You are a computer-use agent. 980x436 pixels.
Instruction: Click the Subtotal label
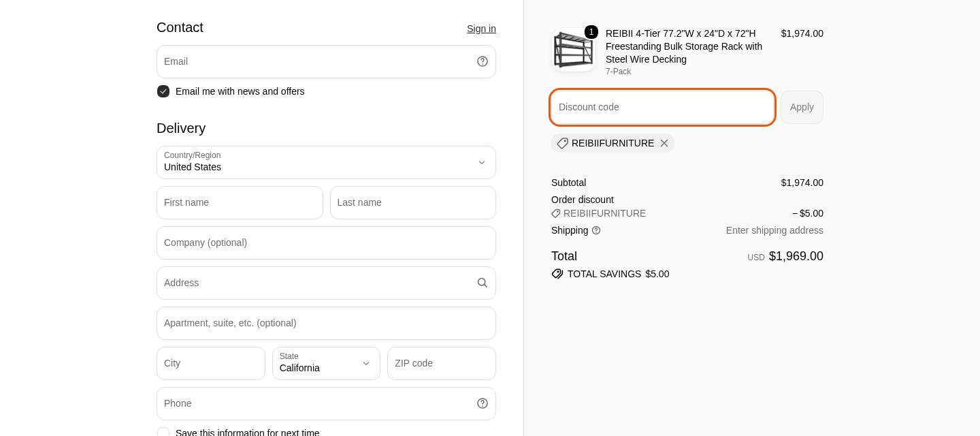click(568, 183)
